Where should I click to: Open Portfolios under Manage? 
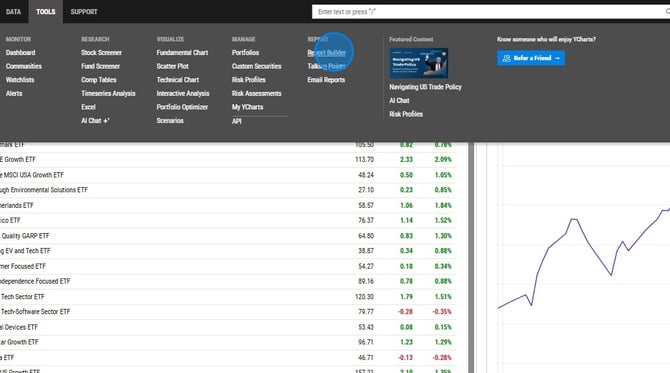[245, 53]
